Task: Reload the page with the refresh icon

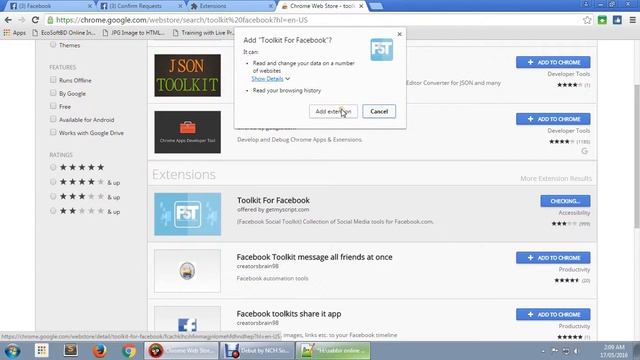Action: pos(36,20)
